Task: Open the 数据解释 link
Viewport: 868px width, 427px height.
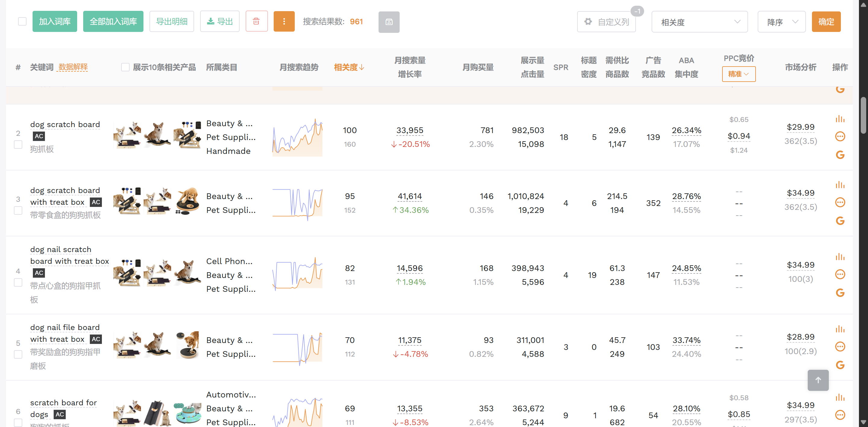Action: 73,67
